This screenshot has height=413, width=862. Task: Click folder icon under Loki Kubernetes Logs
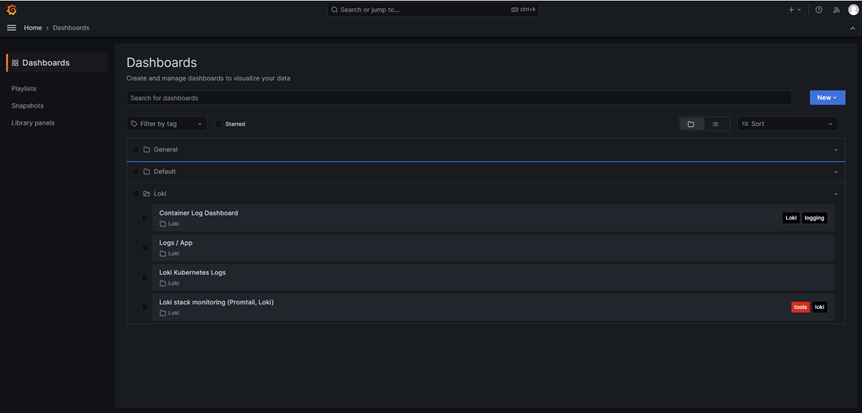pyautogui.click(x=163, y=283)
